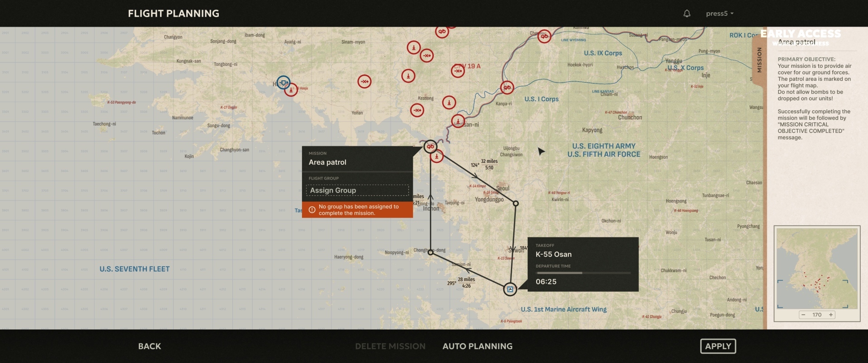Click the route waypoint near Chonghyon-dong
Screen dimensions: 868x363
pos(430,253)
